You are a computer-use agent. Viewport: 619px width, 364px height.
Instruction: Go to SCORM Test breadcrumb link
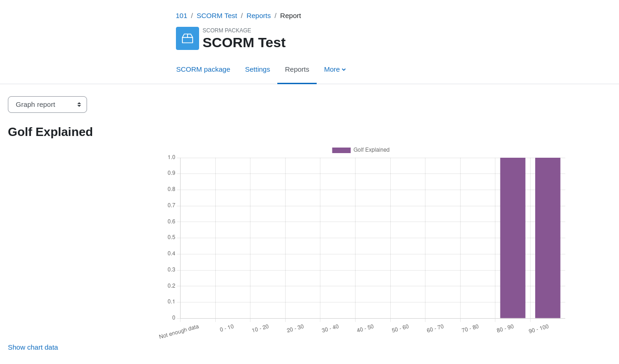click(217, 16)
